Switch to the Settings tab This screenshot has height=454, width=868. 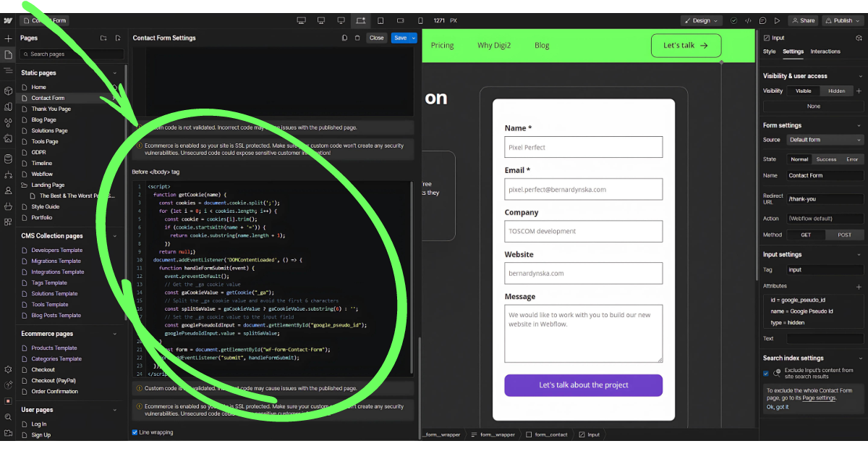[793, 51]
